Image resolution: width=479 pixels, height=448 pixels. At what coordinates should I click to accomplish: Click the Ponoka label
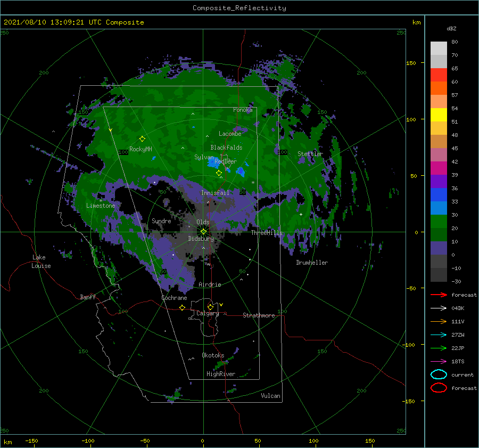(243, 110)
